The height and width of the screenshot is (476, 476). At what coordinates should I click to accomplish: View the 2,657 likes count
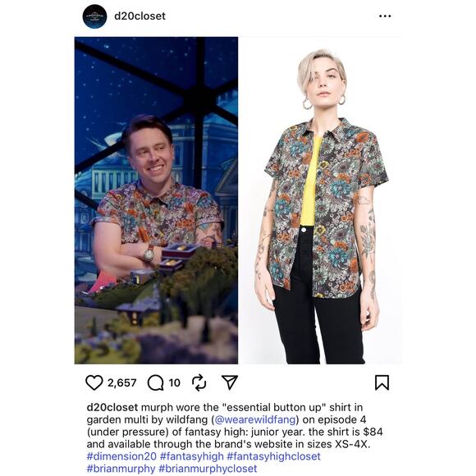(x=122, y=382)
